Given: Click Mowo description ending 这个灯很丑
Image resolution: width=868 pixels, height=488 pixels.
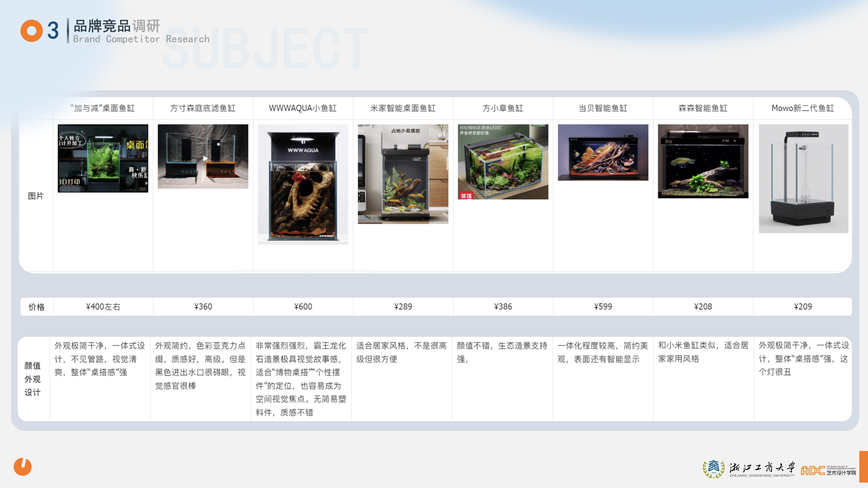Looking at the screenshot, I should (804, 359).
